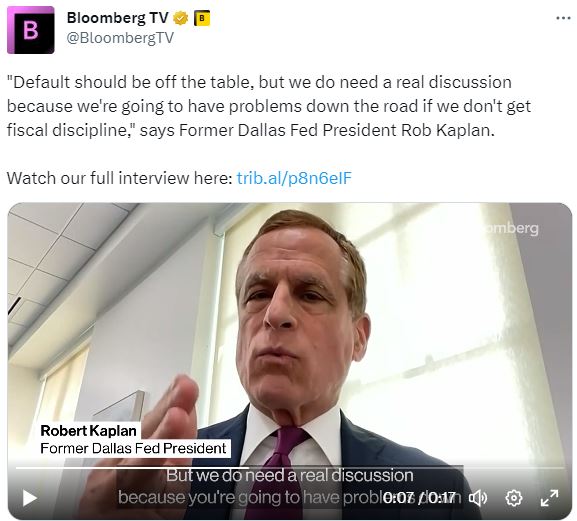Play the Robert Kaplan video
The width and height of the screenshot is (577, 521).
point(29,498)
